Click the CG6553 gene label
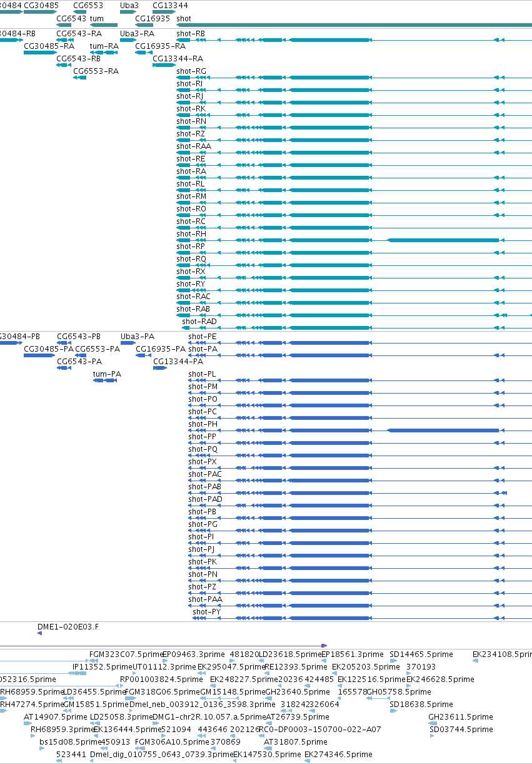 pyautogui.click(x=88, y=5)
